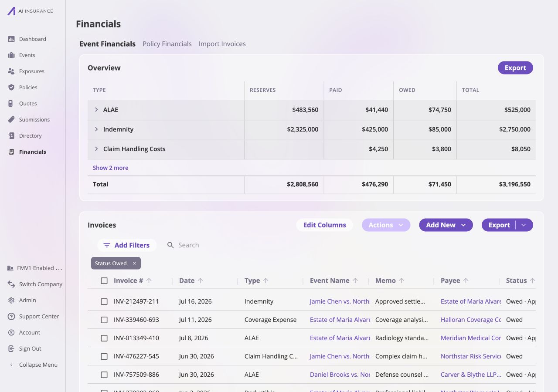The image size is (558, 392).
Task: Open Submissions in the sidebar
Action: [34, 120]
